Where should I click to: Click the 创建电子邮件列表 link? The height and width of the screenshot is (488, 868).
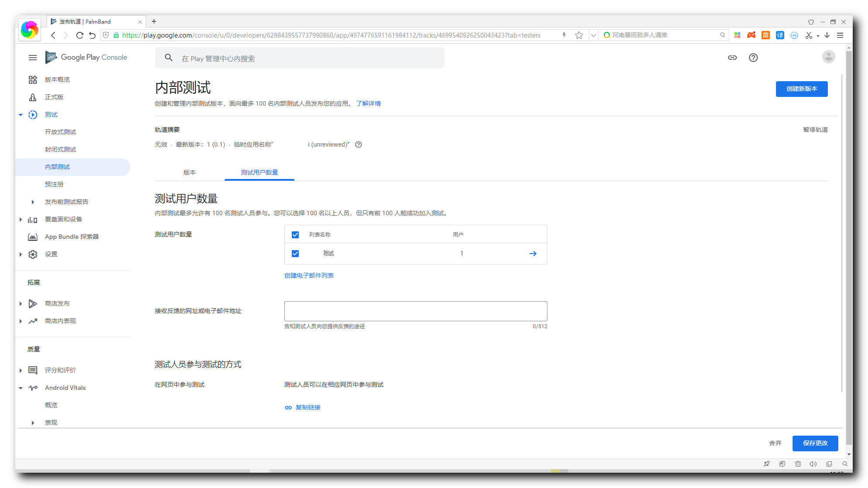coord(309,275)
